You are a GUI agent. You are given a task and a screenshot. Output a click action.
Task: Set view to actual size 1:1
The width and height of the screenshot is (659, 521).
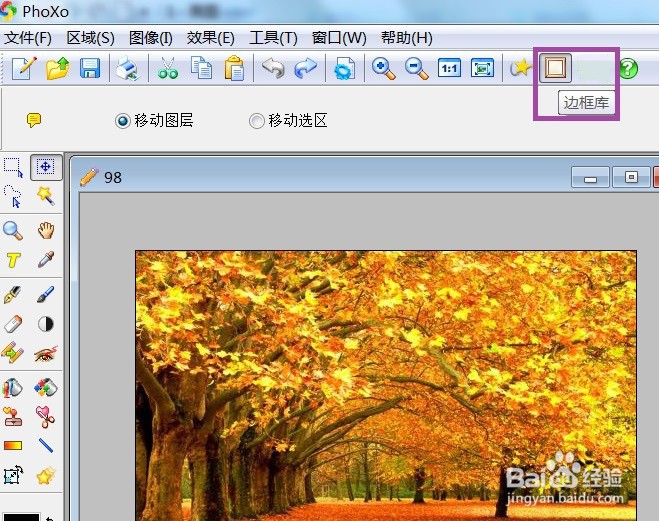[449, 68]
